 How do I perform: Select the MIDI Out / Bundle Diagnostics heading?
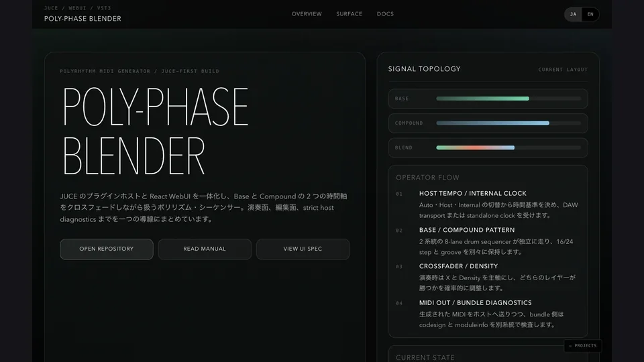click(x=475, y=302)
